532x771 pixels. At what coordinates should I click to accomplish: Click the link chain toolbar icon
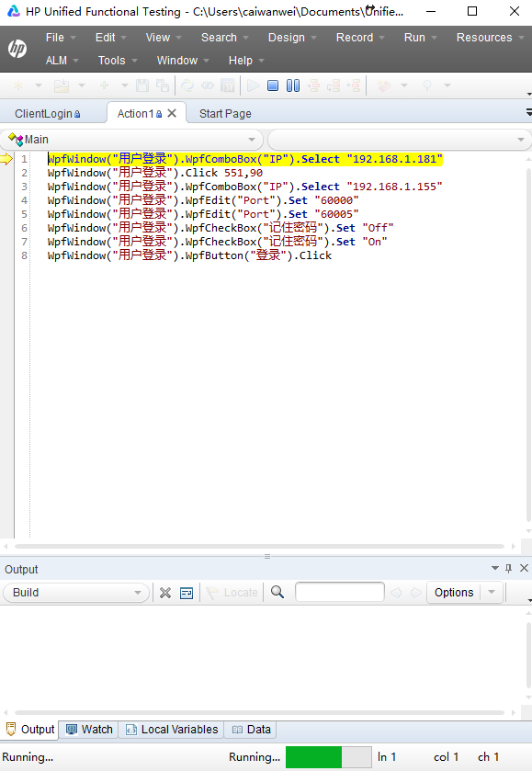tap(208, 85)
